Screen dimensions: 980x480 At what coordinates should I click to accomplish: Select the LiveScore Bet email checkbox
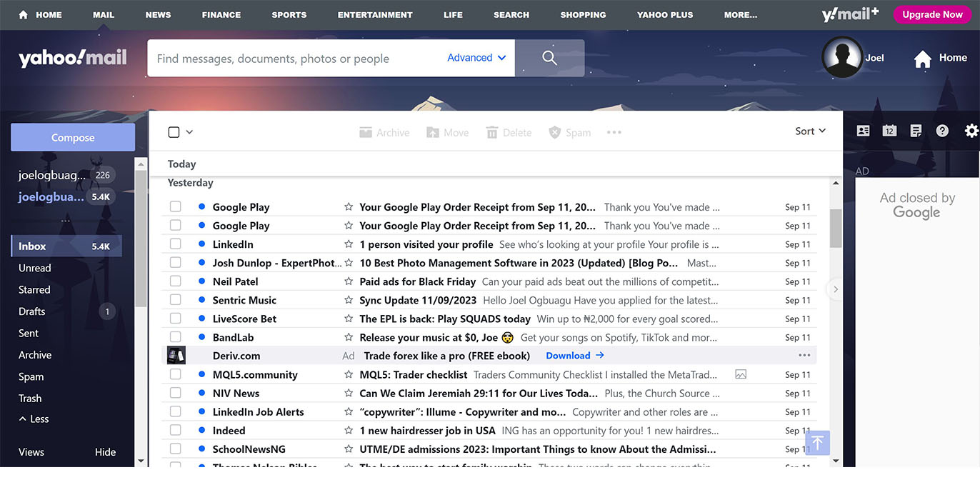(x=176, y=319)
